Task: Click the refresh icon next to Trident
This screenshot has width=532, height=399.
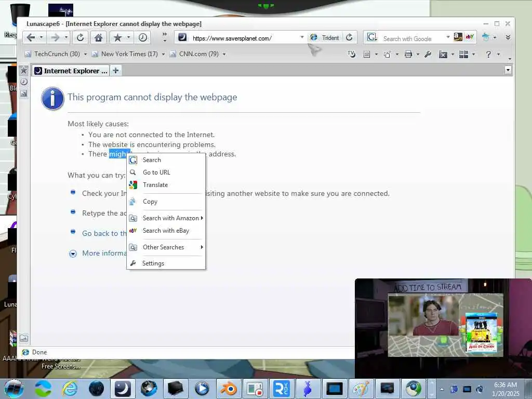Action: tap(349, 37)
